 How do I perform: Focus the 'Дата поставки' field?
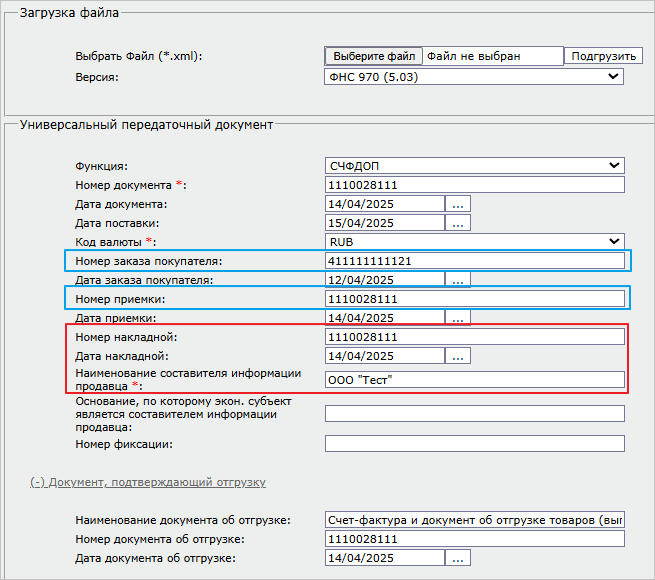385,223
